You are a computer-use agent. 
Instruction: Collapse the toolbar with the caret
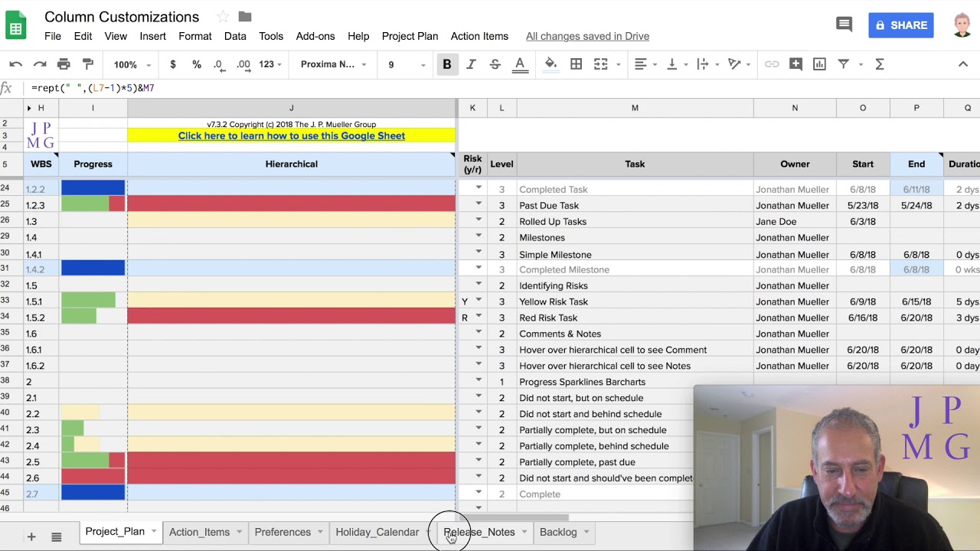(963, 64)
